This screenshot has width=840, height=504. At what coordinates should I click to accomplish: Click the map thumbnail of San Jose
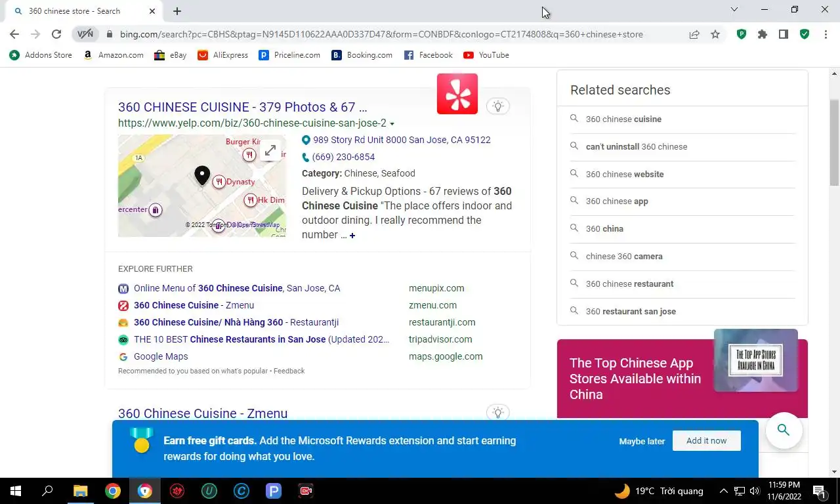[202, 186]
